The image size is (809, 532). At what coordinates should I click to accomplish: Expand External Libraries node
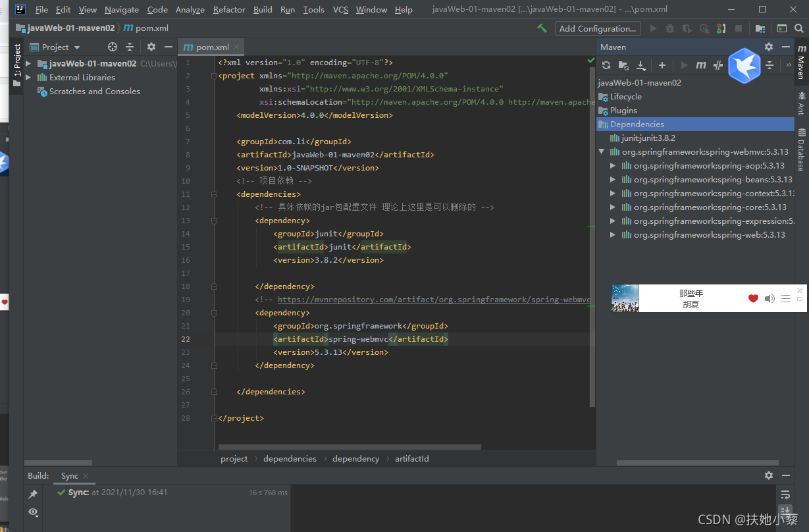28,78
